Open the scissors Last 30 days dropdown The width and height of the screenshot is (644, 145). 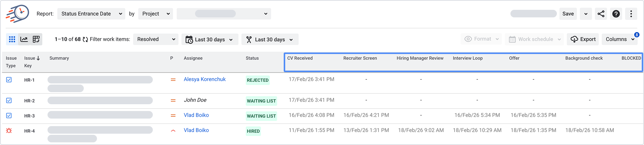tap(270, 39)
